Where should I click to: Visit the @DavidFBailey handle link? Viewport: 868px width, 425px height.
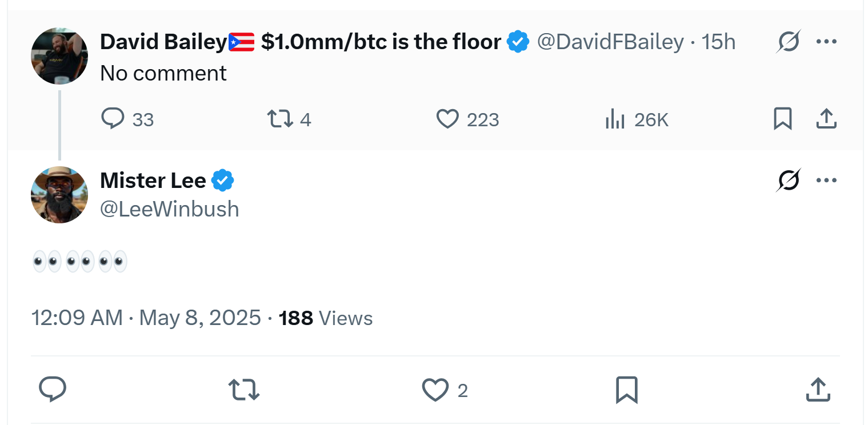pyautogui.click(x=610, y=42)
